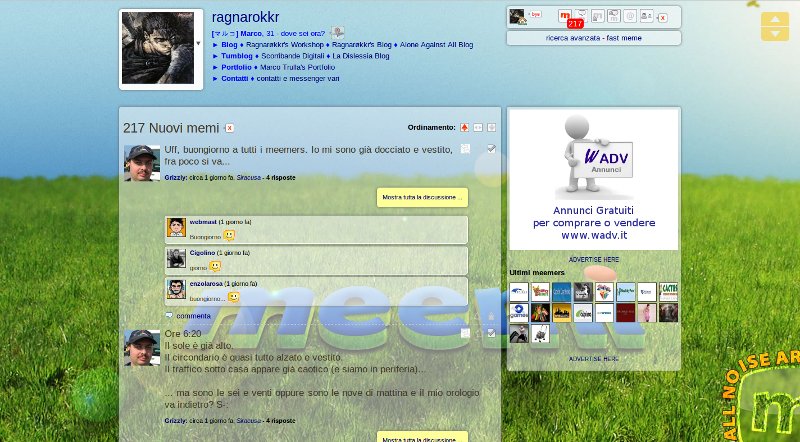Image resolution: width=800 pixels, height=442 pixels.
Task: Click the 'Ultimi meemers' heading
Action: point(537,273)
